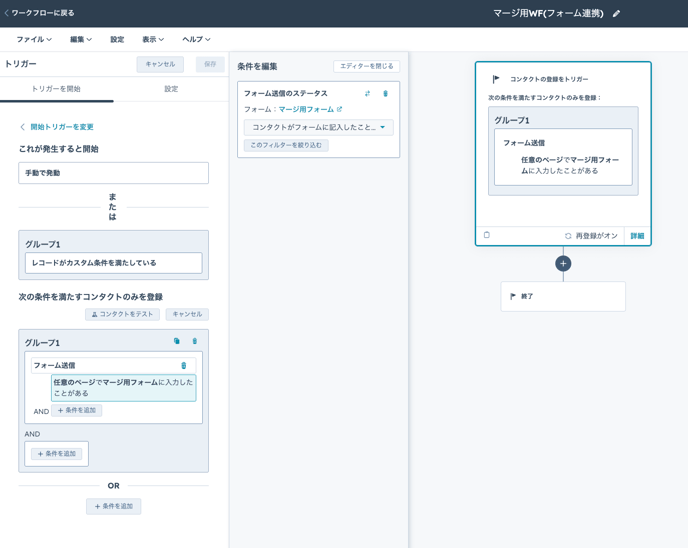
Task: Open the コンタクトがフォームに記入したこと dropdown
Action: pos(318,128)
